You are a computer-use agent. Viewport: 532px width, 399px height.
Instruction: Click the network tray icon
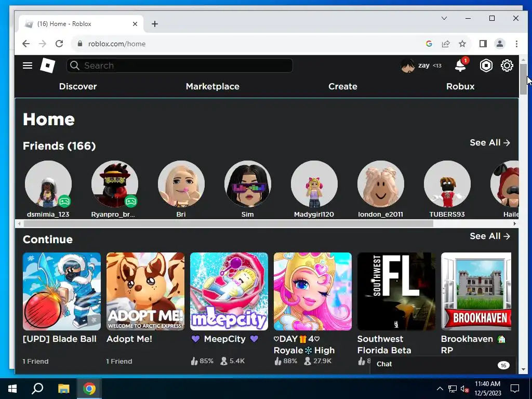pyautogui.click(x=453, y=389)
